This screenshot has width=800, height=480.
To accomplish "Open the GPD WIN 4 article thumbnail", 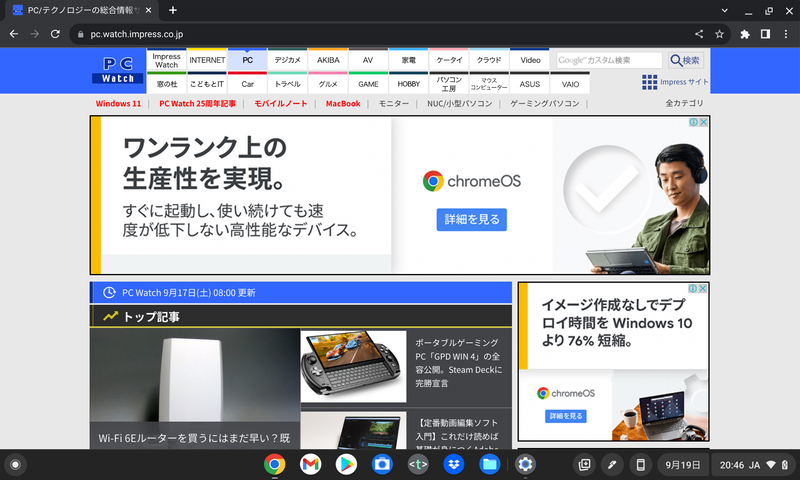I will pyautogui.click(x=354, y=366).
